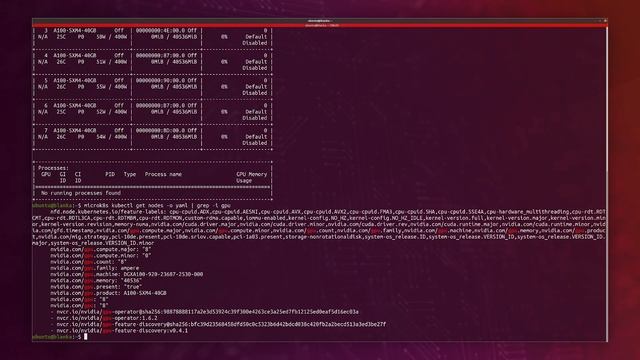Select the red terminal tab strip

pyautogui.click(x=320, y=25)
